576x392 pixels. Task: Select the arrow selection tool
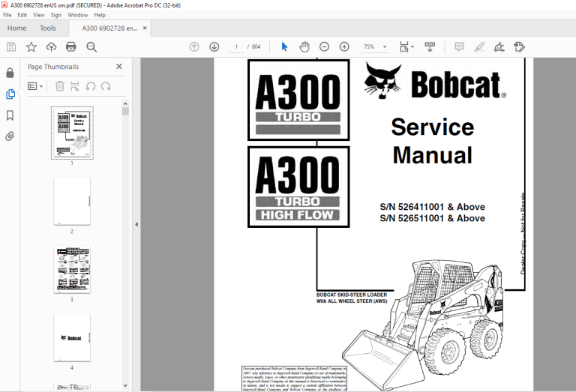pos(284,47)
